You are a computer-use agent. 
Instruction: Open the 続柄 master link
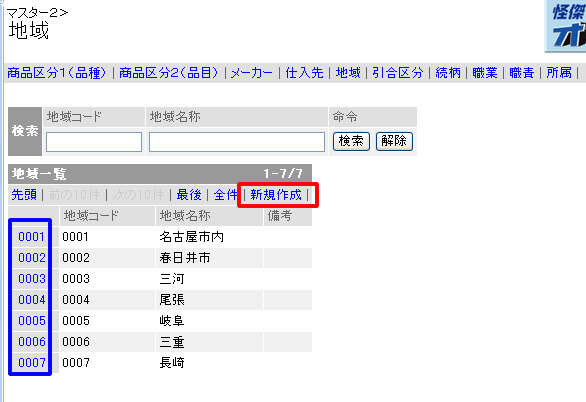click(x=448, y=72)
